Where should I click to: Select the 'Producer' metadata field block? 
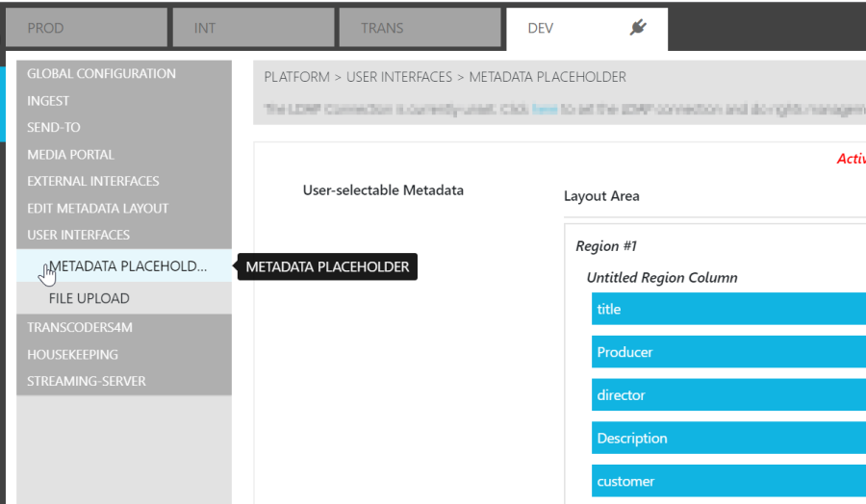point(727,353)
